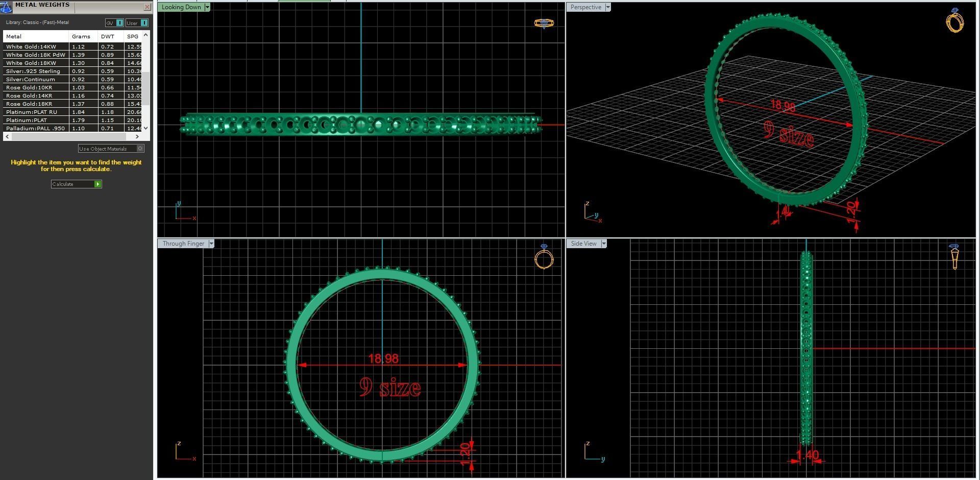Click grams value 1.84 for Platinum RU

(79, 112)
